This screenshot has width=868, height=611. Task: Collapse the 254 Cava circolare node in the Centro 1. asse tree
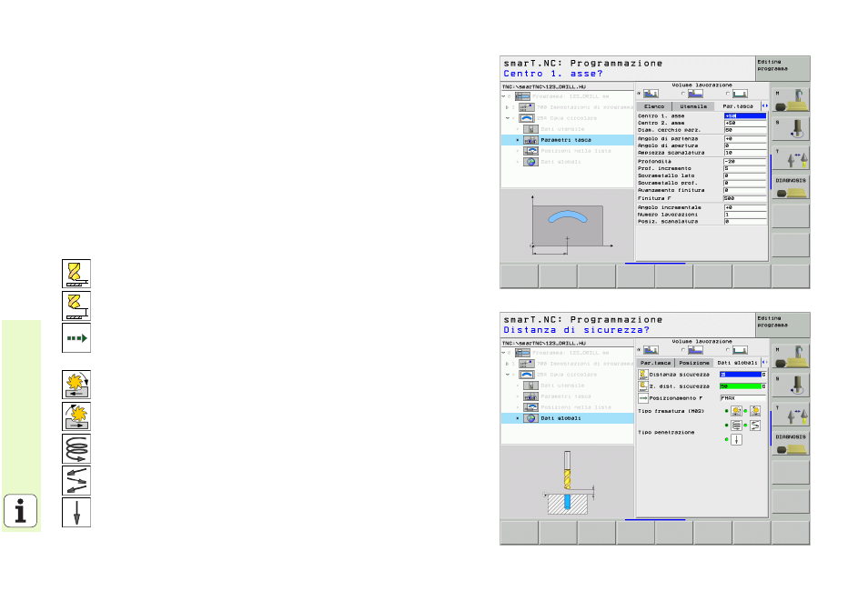point(507,118)
